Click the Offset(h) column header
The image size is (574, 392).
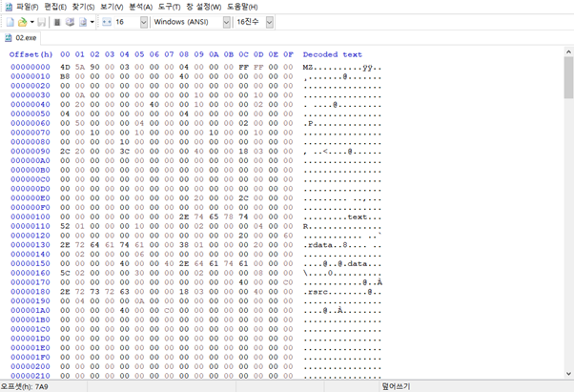pyautogui.click(x=31, y=54)
